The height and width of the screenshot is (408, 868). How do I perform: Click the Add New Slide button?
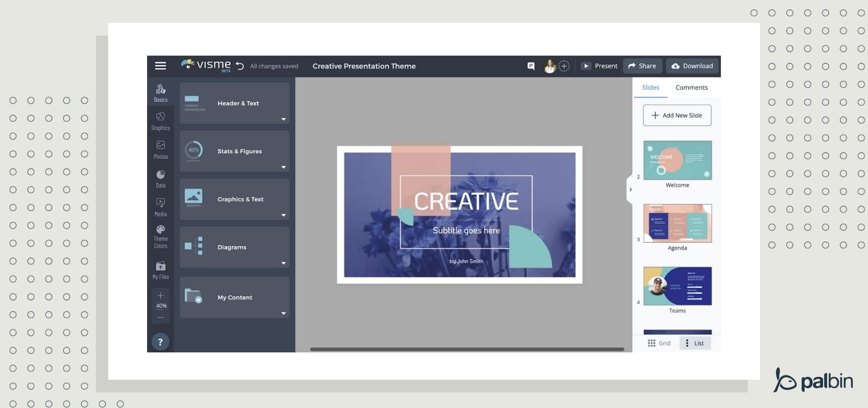[x=677, y=115]
